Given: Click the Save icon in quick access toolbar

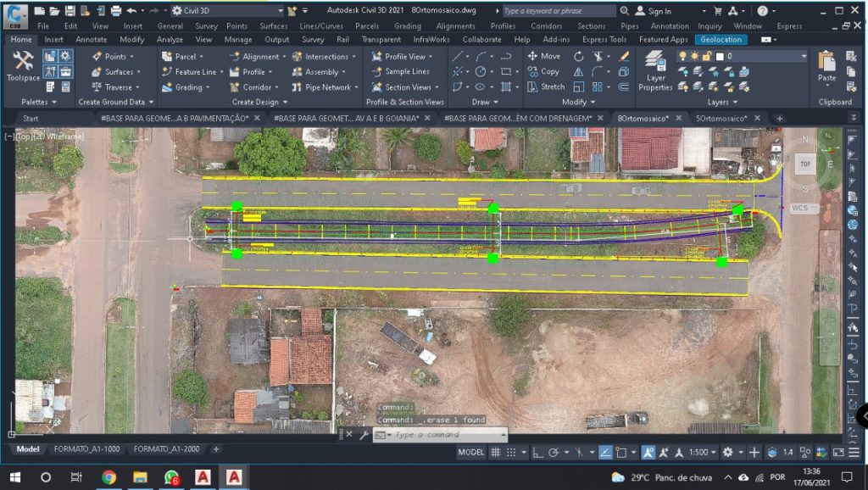Looking at the screenshot, I should pyautogui.click(x=69, y=11).
